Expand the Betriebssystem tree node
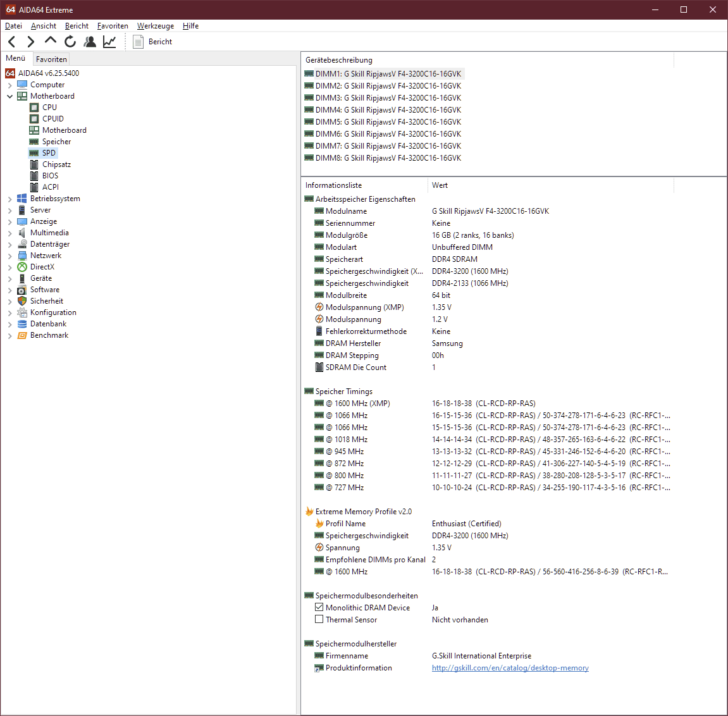 pyautogui.click(x=9, y=199)
